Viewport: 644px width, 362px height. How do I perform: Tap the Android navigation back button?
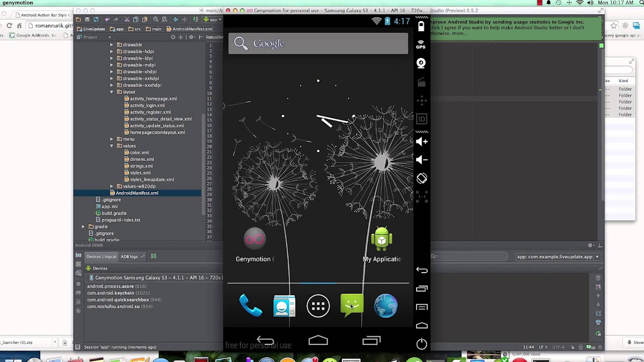[x=265, y=341]
